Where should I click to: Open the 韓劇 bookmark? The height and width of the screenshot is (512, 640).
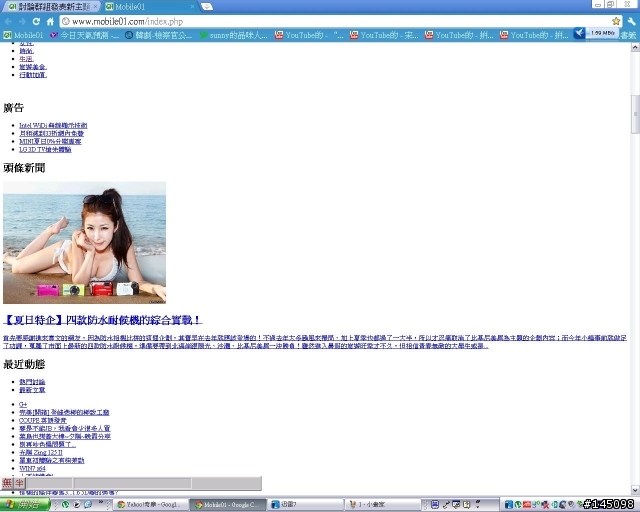click(x=158, y=36)
